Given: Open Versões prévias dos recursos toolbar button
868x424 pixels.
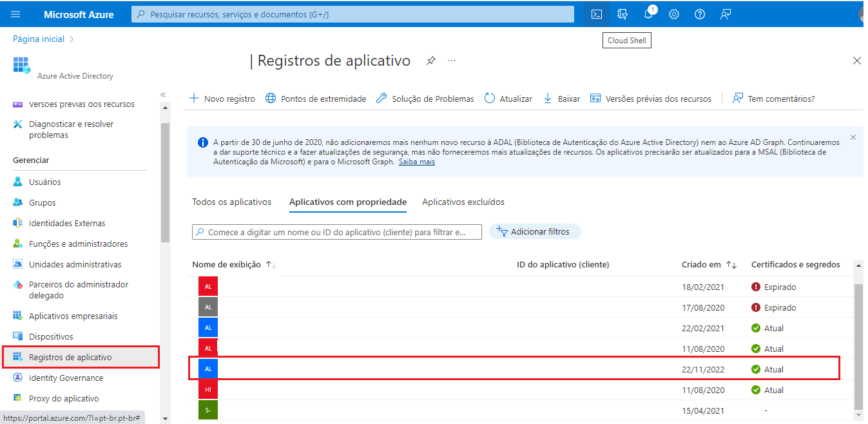Looking at the screenshot, I should (x=651, y=99).
